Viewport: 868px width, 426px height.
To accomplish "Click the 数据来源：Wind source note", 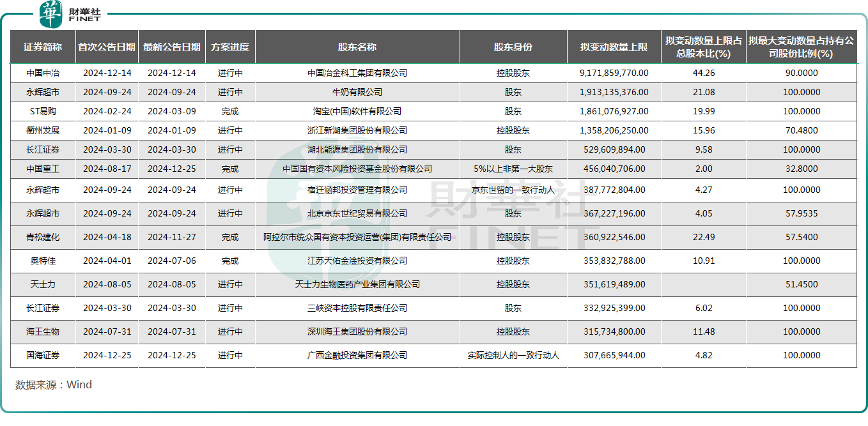I will click(54, 384).
